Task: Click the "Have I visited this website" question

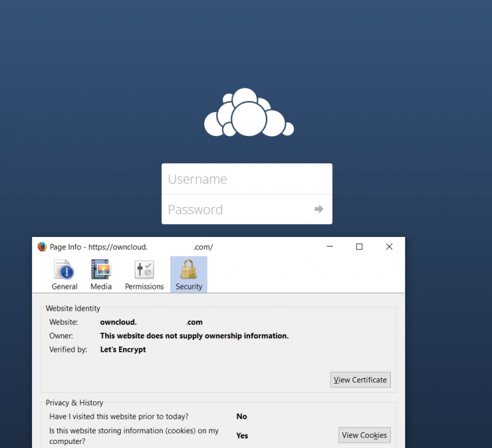Action: pyautogui.click(x=119, y=417)
